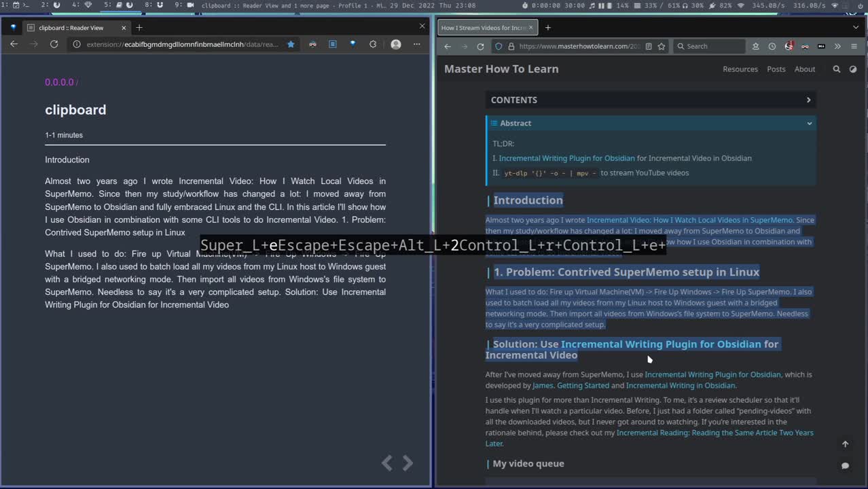Open the left browser's three-dot menu
Screen dimensions: 868x489
coord(417,44)
